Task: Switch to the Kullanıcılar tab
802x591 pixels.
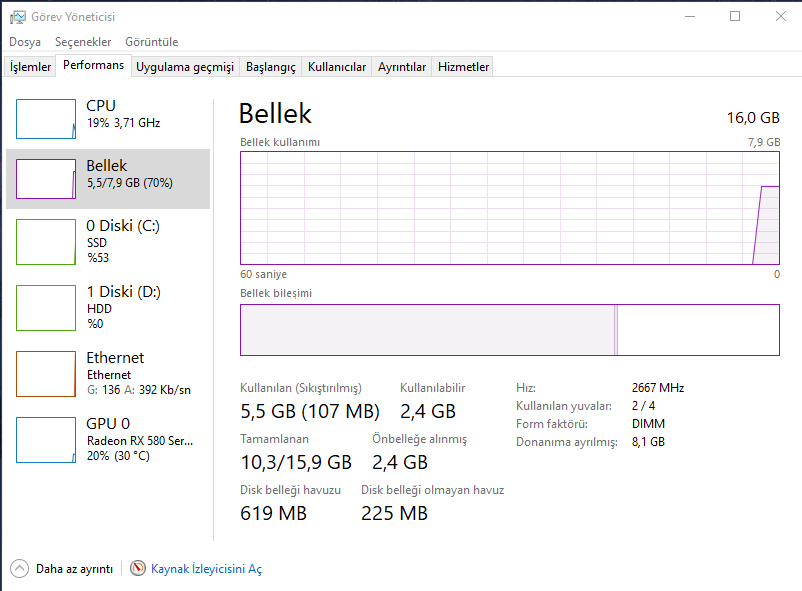Action: coord(337,67)
